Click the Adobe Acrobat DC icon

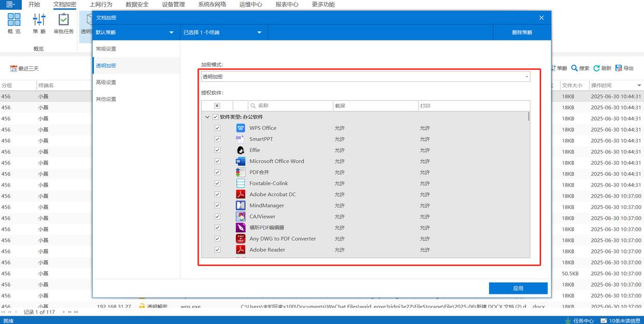click(241, 194)
